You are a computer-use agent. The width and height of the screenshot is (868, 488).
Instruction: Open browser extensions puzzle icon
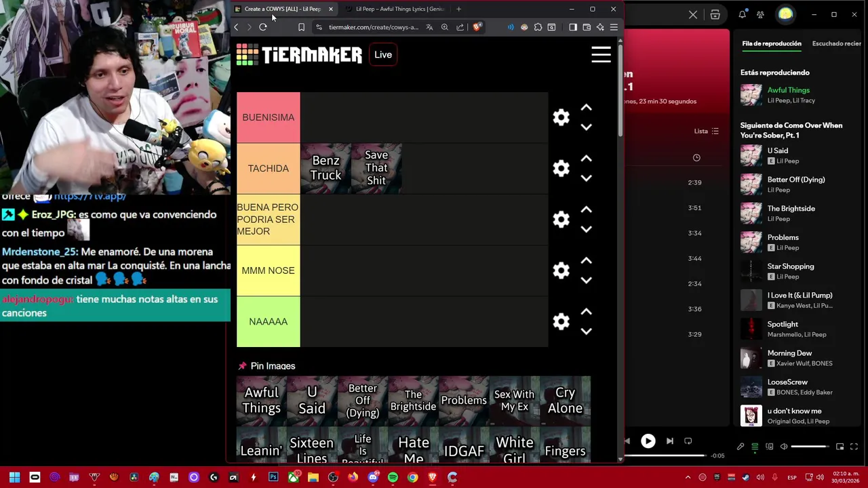pos(538,27)
